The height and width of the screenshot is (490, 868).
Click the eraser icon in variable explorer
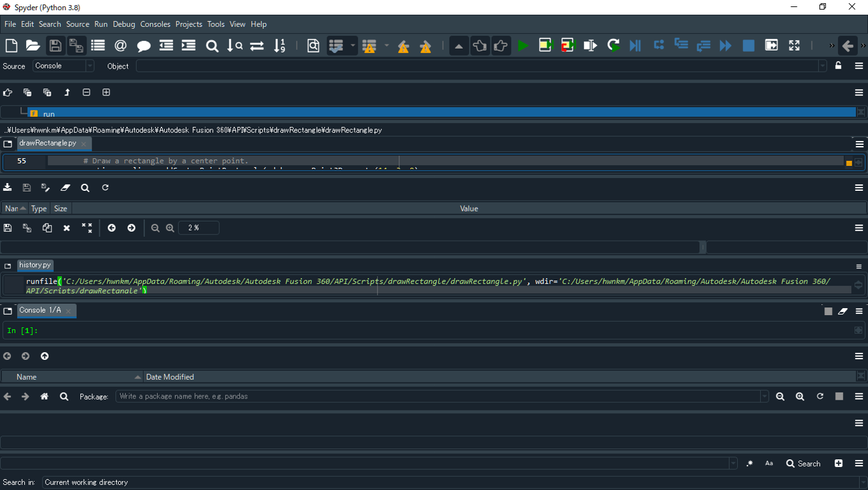click(65, 188)
